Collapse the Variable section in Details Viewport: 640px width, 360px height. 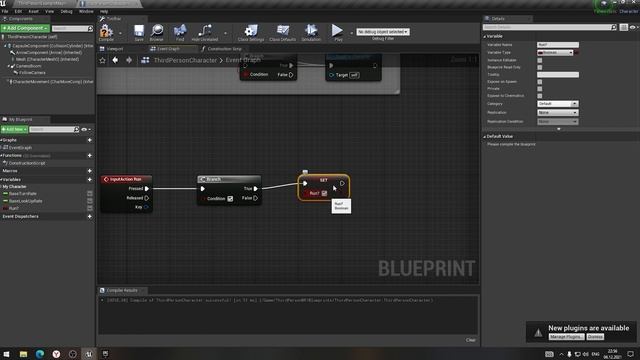click(x=484, y=36)
